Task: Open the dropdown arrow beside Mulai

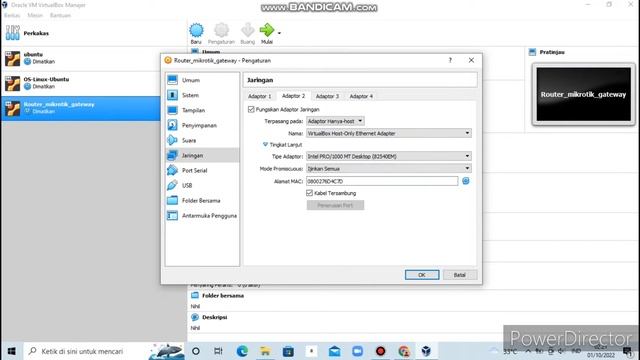Action: click(x=279, y=33)
